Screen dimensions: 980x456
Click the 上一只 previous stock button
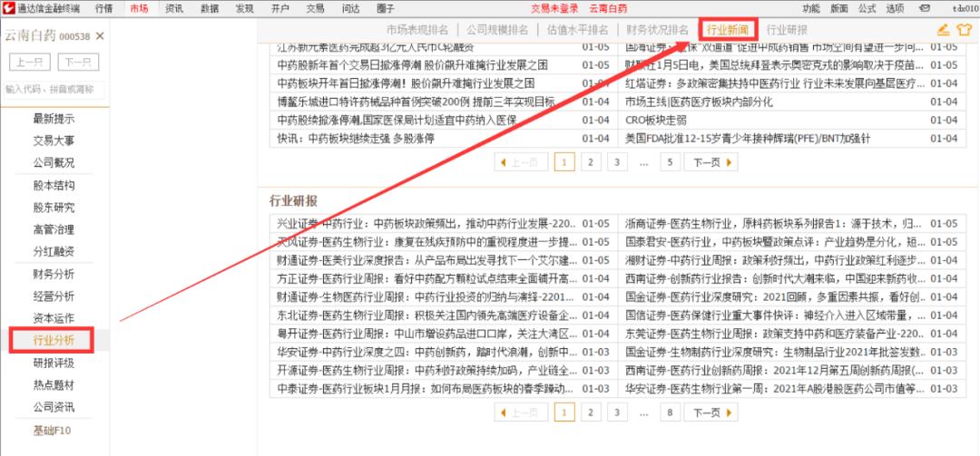coord(30,63)
